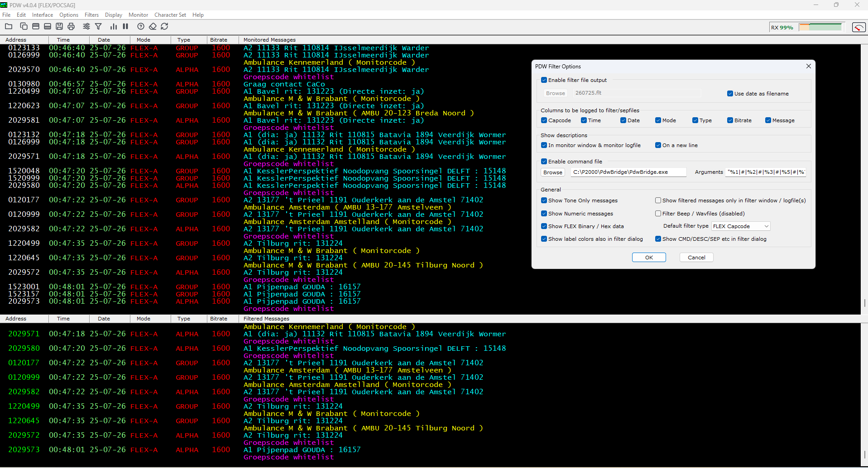The height and width of the screenshot is (468, 868).
Task: Toggle On a new line checkbox
Action: pos(658,145)
